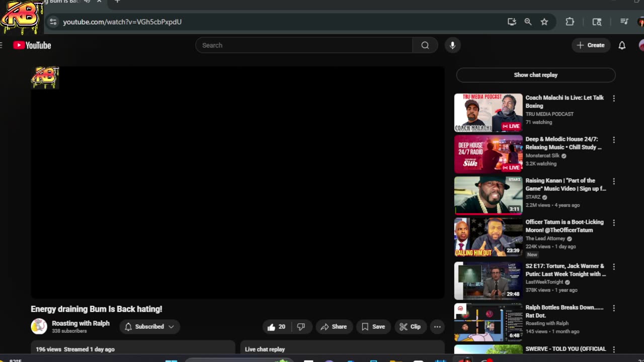
Task: Open the Roasting with Ralph channel name
Action: pyautogui.click(x=80, y=323)
